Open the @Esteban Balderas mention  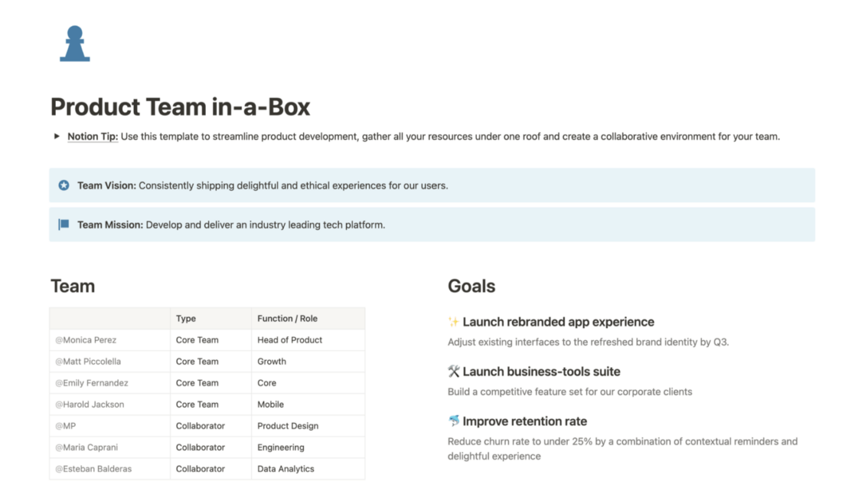click(x=94, y=469)
